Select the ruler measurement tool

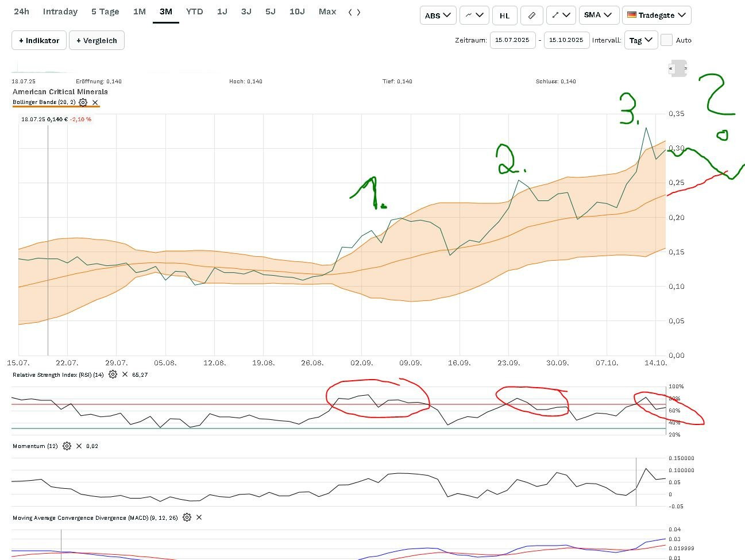531,16
